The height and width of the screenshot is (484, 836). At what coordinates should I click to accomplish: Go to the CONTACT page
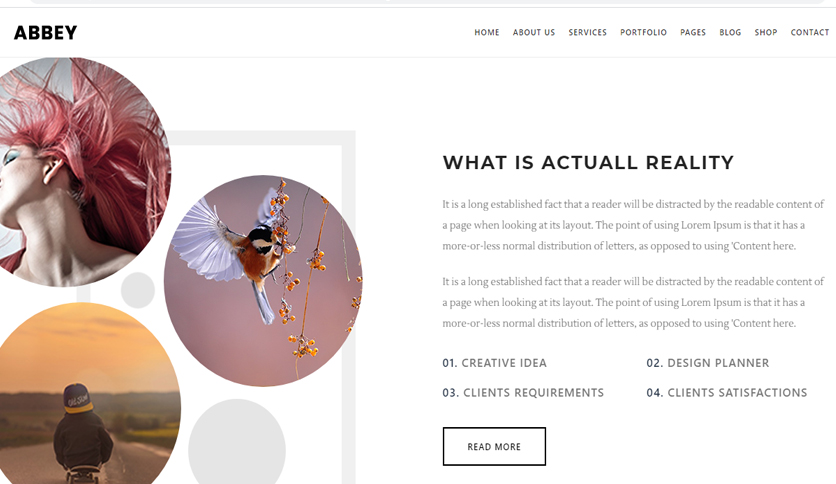tap(809, 33)
